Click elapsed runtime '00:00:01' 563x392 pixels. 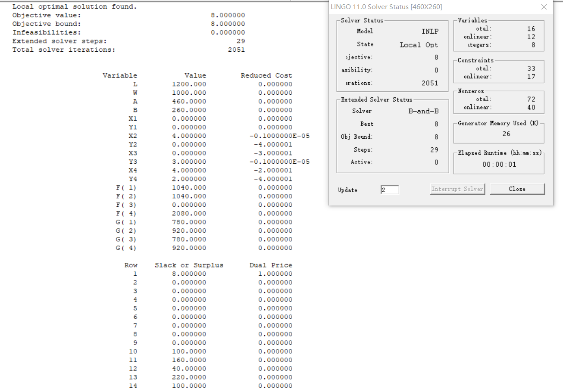pyautogui.click(x=499, y=165)
